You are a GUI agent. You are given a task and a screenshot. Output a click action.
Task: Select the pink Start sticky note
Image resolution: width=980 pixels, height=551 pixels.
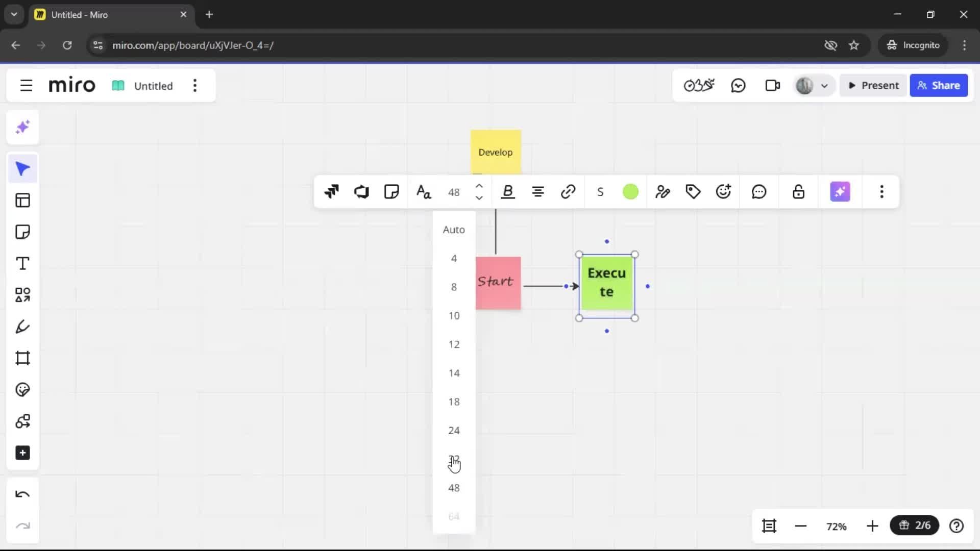tap(498, 283)
